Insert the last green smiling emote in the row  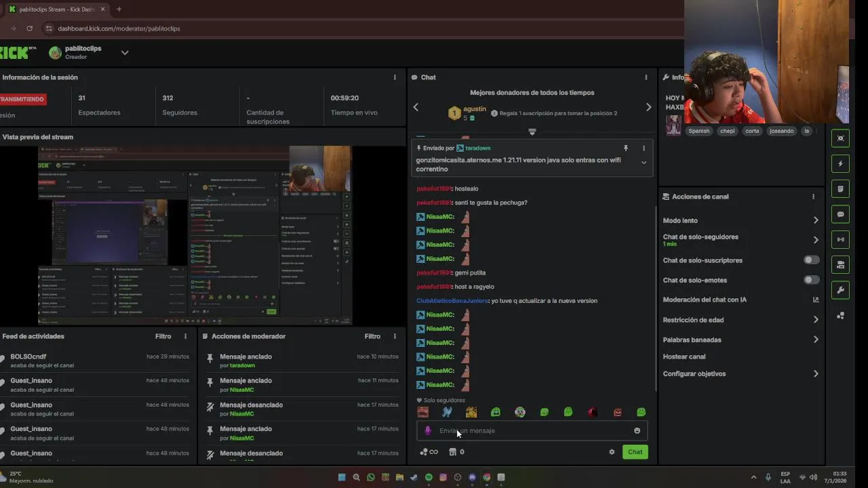pyautogui.click(x=642, y=412)
